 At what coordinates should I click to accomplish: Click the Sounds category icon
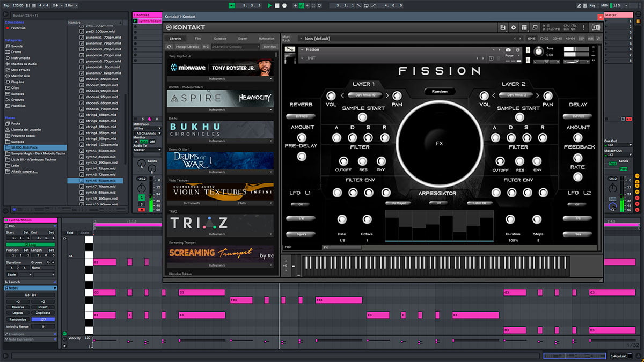(x=8, y=46)
